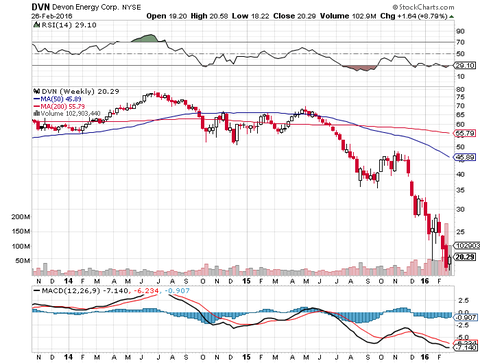Click the candlestick icon before DVN (Weekly)
The image size is (480, 363).
(x=36, y=91)
